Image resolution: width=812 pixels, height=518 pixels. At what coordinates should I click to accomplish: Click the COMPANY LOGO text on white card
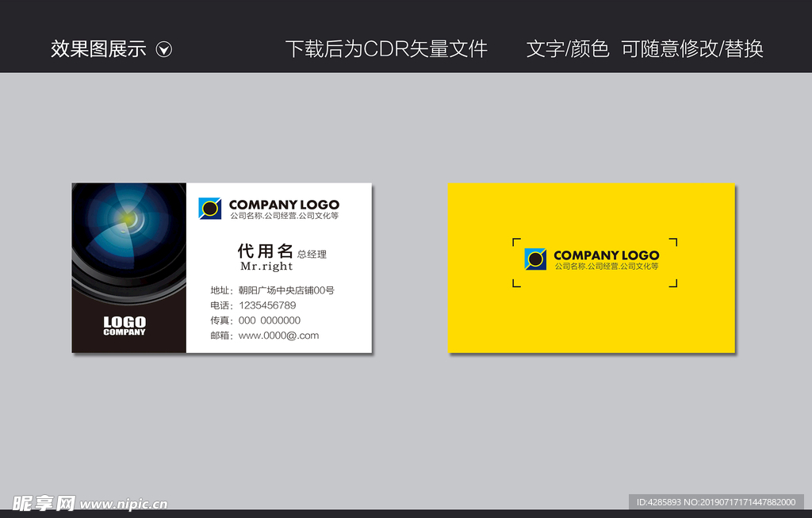tap(284, 205)
